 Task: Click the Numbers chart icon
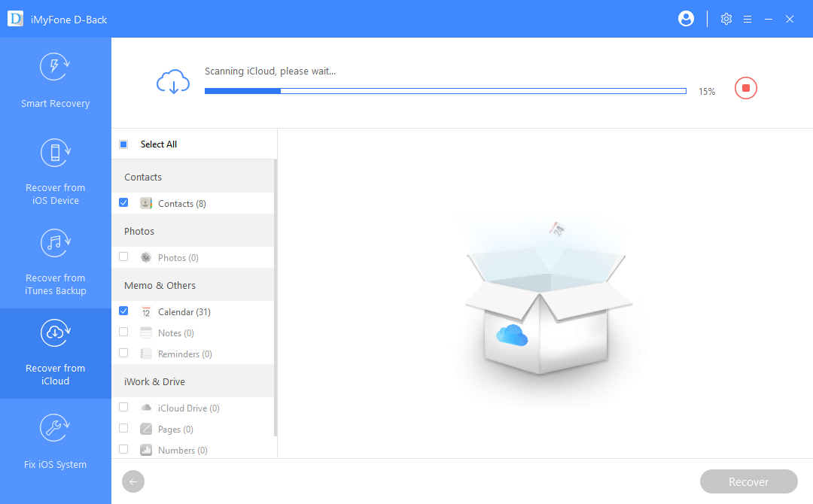[146, 450]
